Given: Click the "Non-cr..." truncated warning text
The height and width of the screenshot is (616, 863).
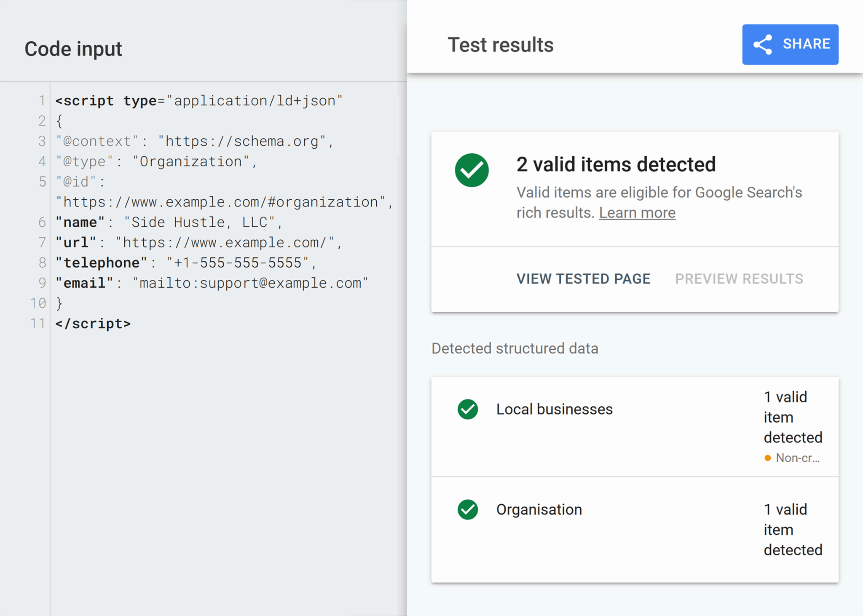Looking at the screenshot, I should (x=798, y=458).
